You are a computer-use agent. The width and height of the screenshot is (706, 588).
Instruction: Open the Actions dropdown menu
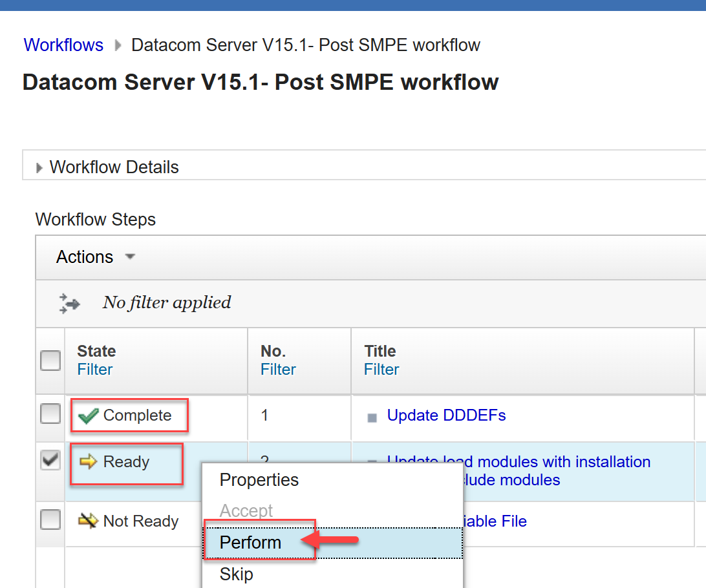(x=95, y=257)
